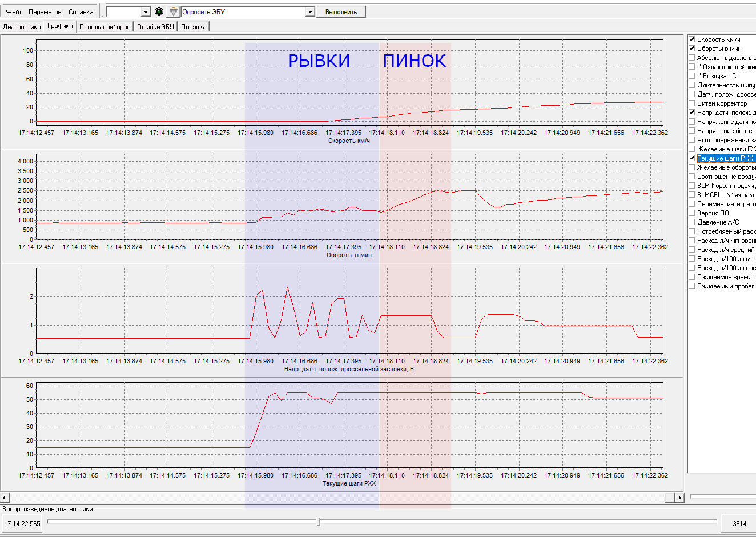Open the Параметры menu
Image resolution: width=756 pixels, height=537 pixels.
pos(46,12)
